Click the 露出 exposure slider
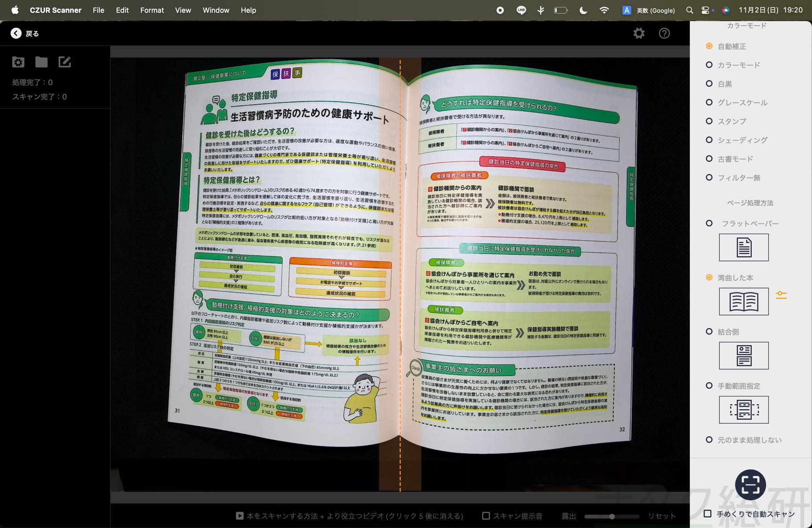The width and height of the screenshot is (812, 528). click(612, 516)
